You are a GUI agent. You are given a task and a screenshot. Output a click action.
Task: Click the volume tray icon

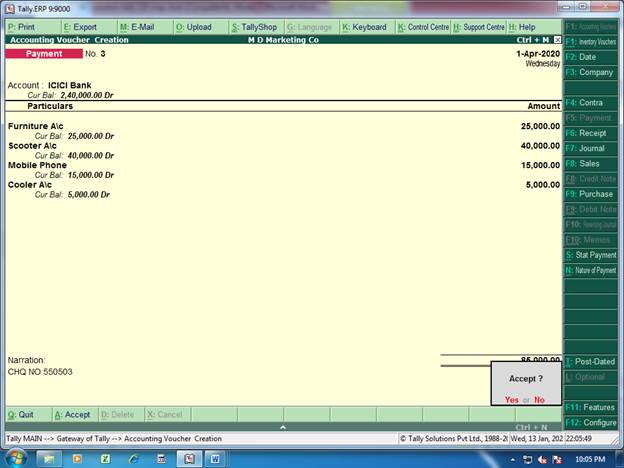tap(542, 460)
